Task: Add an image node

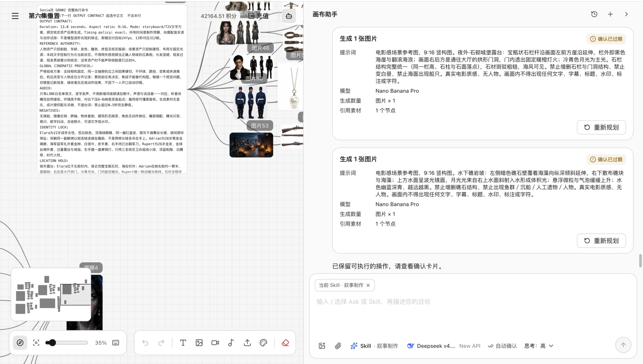Action: pos(199,343)
